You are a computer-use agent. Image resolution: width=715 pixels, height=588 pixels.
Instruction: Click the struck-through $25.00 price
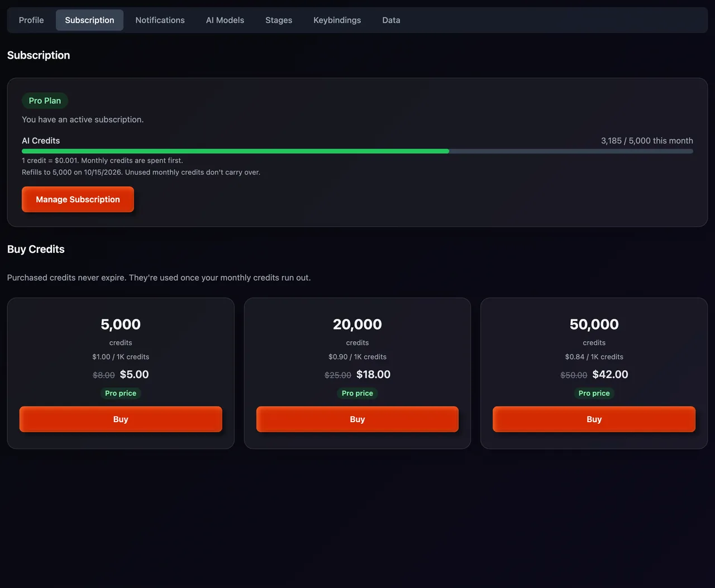pos(338,375)
